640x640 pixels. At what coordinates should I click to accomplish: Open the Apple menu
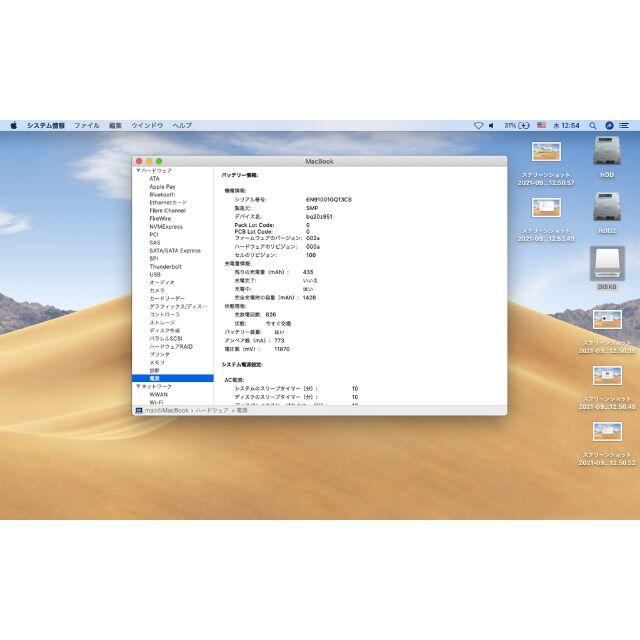(13, 125)
